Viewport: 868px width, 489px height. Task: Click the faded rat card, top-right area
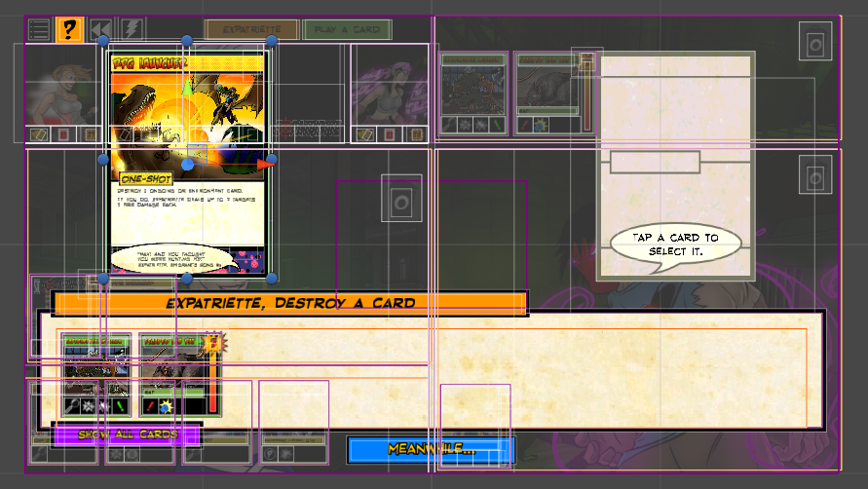pos(548,94)
